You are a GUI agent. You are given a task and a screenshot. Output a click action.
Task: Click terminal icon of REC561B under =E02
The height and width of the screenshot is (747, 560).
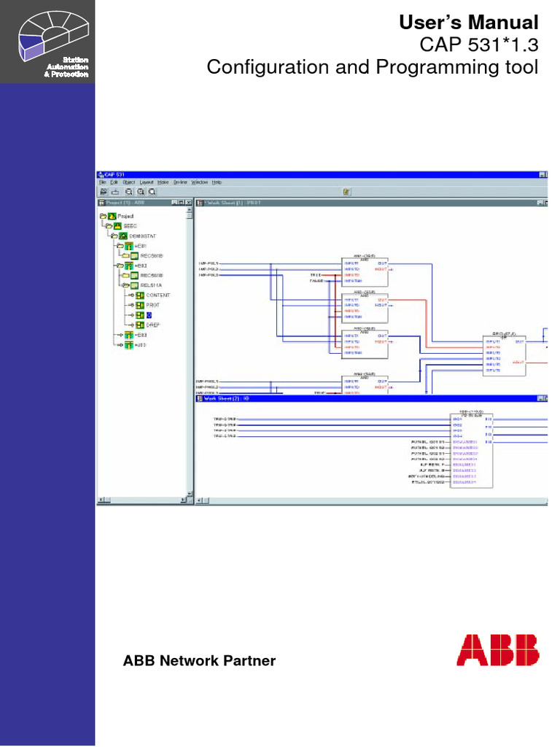[134, 275]
